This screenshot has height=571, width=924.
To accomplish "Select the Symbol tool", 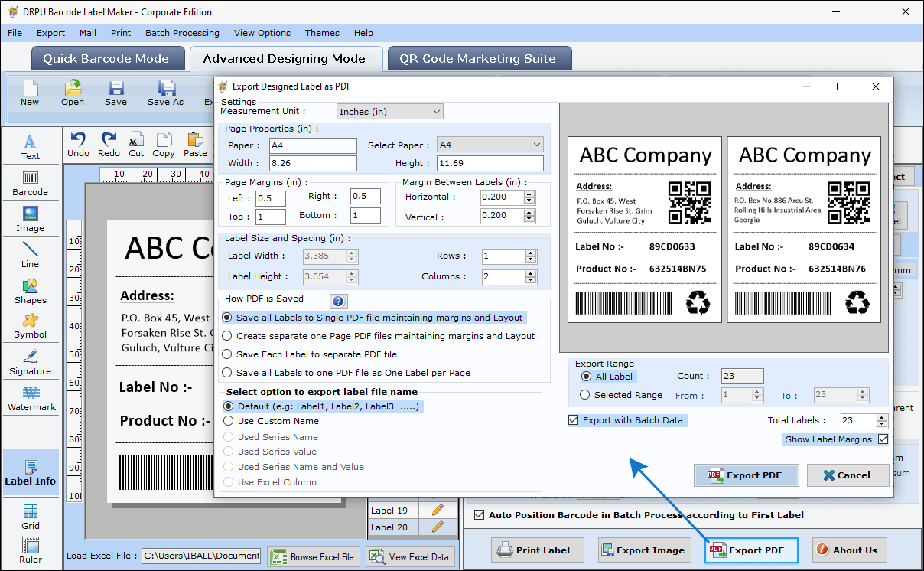I will click(x=31, y=326).
